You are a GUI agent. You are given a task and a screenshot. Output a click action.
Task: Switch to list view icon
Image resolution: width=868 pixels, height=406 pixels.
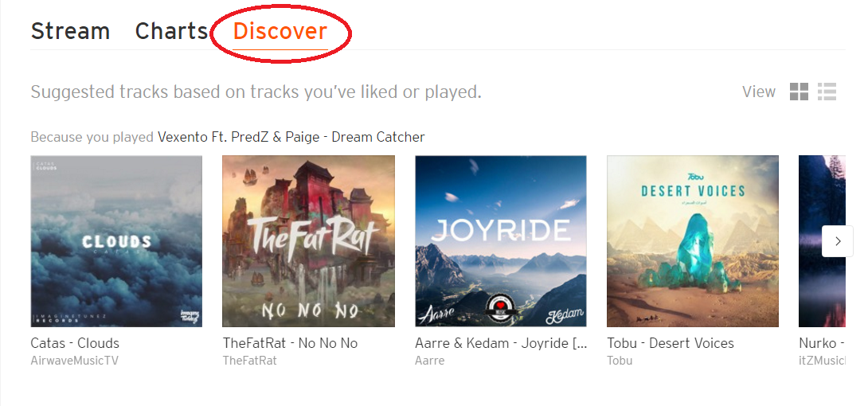click(827, 92)
